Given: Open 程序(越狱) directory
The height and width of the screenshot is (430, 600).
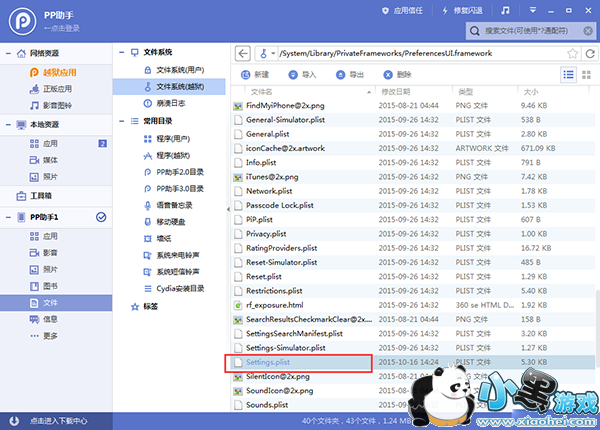Looking at the screenshot, I should pyautogui.click(x=169, y=155).
